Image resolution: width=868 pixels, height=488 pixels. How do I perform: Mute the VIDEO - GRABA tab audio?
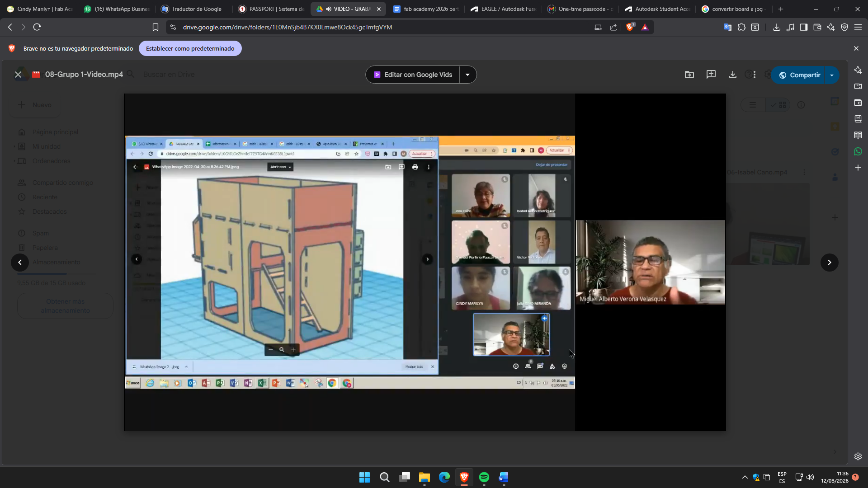pos(329,9)
